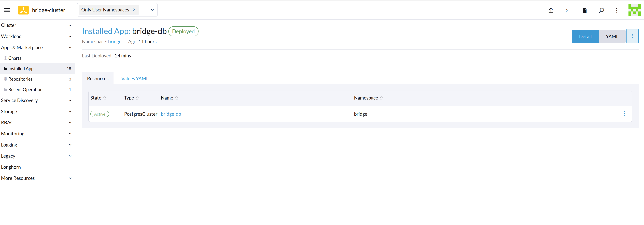Open the bridge namespace link

(x=115, y=41)
